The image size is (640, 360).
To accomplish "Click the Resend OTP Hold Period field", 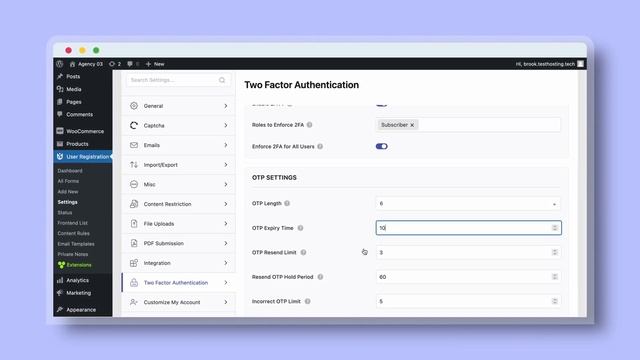I will pos(468,277).
